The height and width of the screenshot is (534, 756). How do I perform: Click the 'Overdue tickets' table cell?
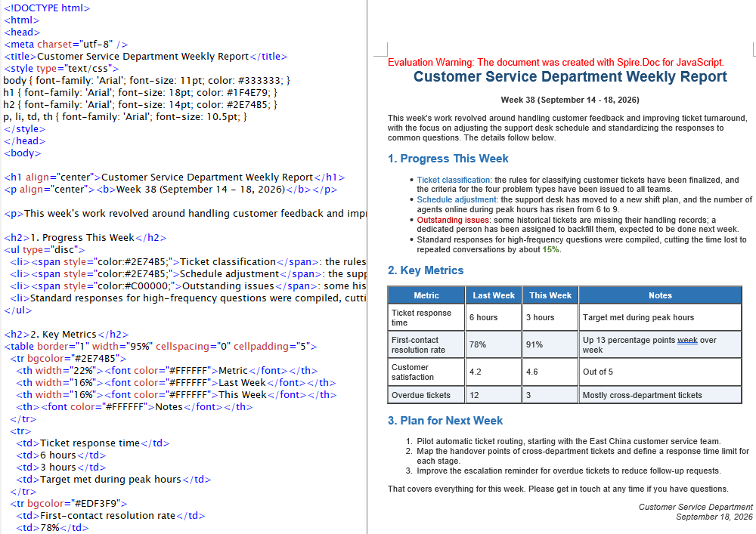coord(426,395)
